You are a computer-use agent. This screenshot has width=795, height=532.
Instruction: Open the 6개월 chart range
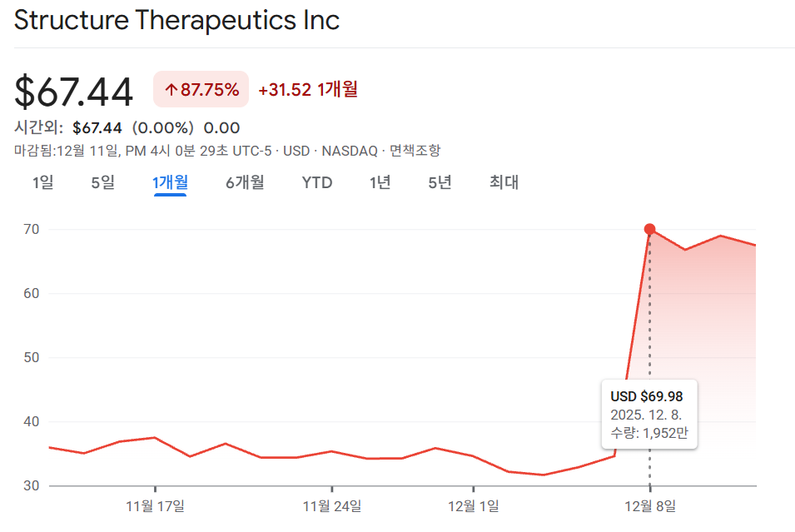point(245,182)
